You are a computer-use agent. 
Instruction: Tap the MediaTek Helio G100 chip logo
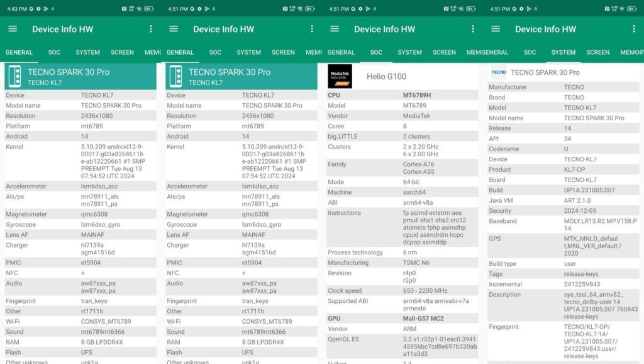340,76
